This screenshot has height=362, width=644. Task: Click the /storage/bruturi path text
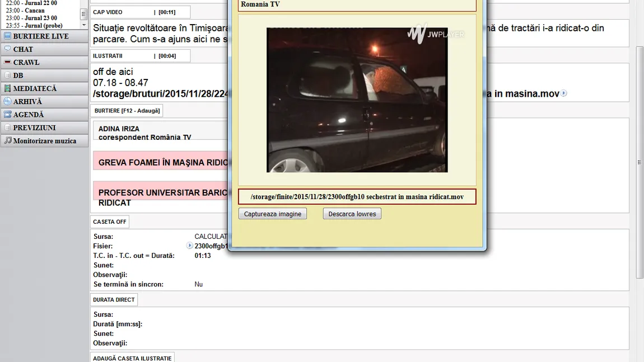[161, 93]
